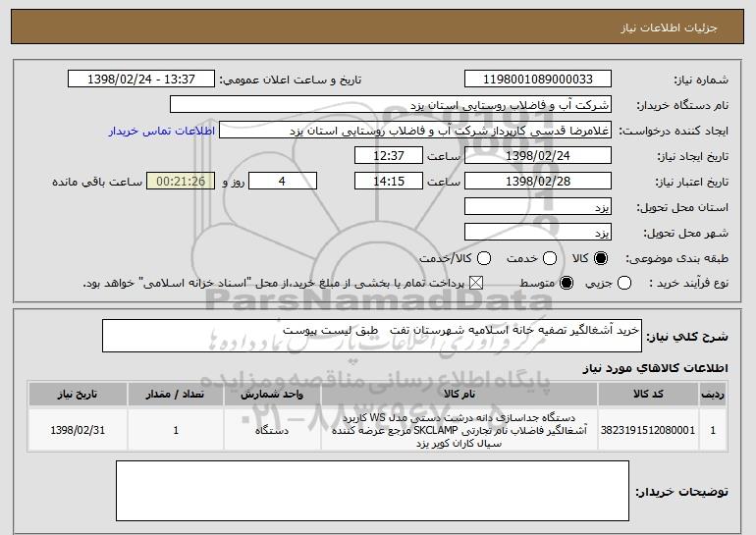
Task: Click the quantity cell showing 1
Action: (175, 430)
